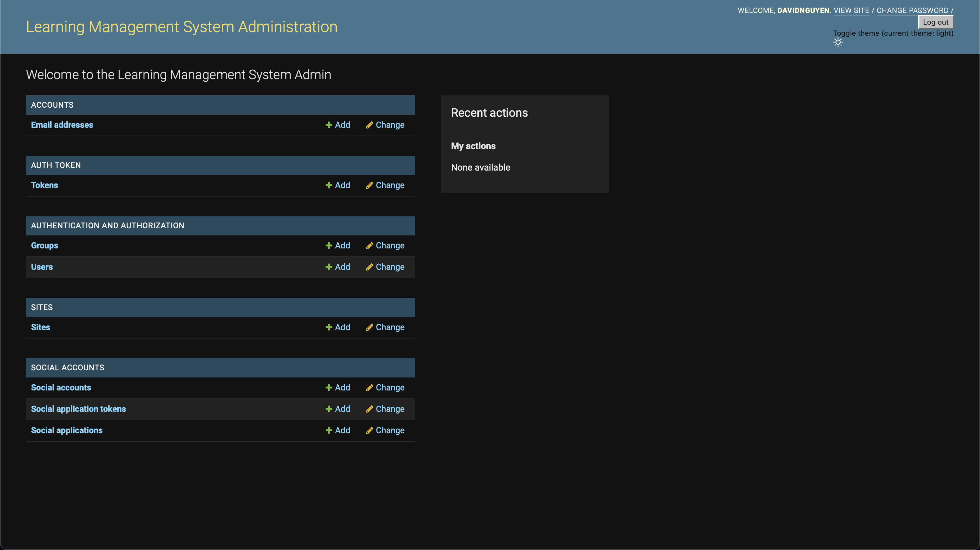Open the Users model
The width and height of the screenshot is (980, 550).
pyautogui.click(x=42, y=267)
